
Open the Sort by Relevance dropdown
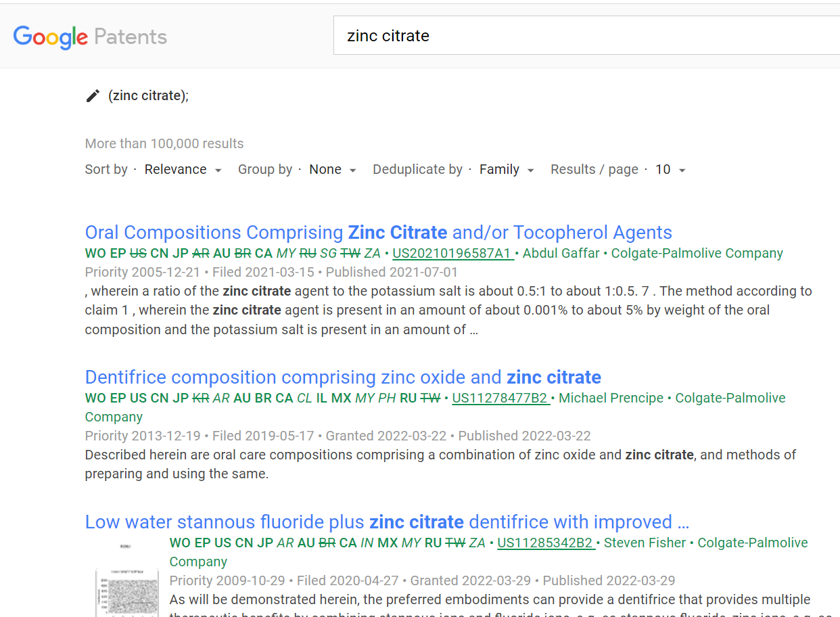pos(183,170)
